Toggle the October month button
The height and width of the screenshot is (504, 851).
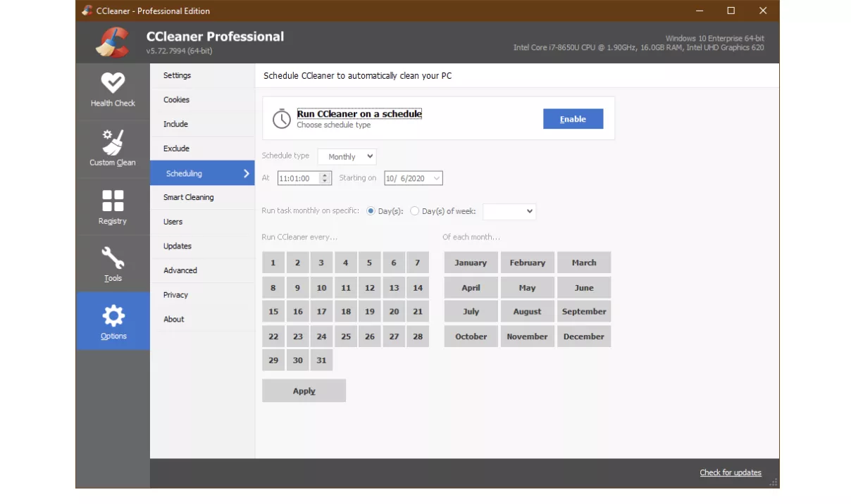[x=471, y=336]
